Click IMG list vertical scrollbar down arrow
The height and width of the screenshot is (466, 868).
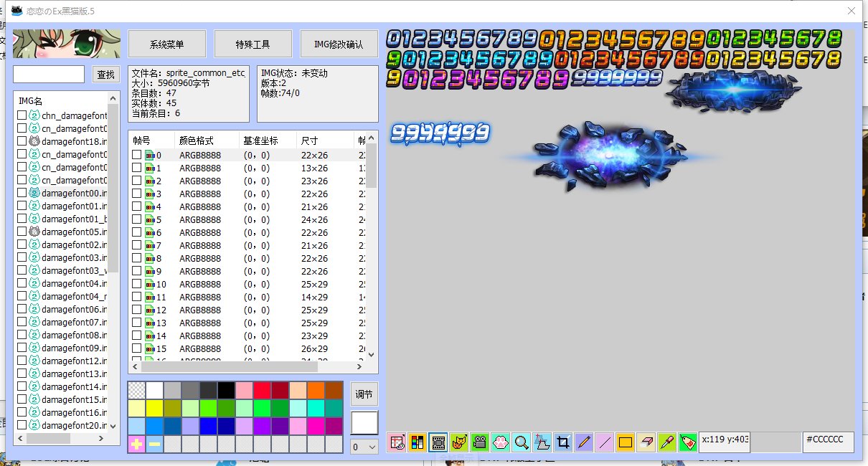113,427
